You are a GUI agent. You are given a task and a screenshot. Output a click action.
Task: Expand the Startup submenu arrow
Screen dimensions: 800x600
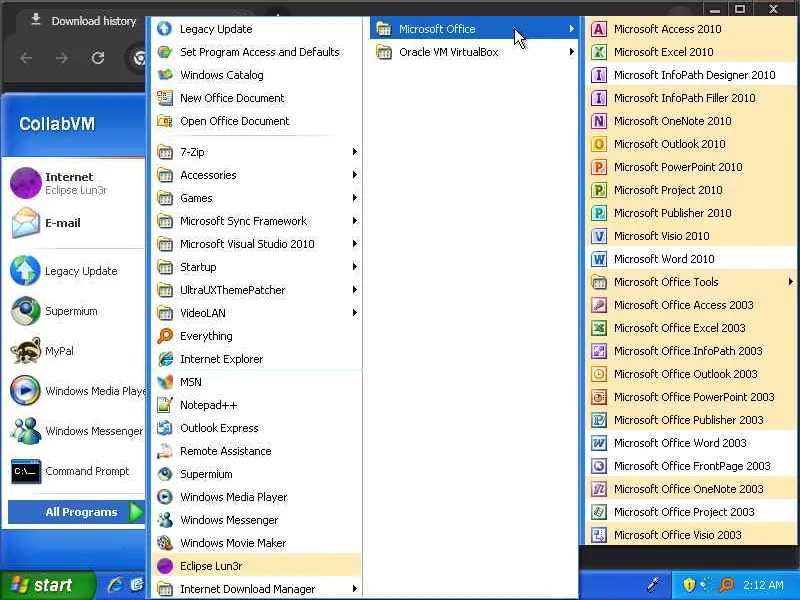tap(354, 267)
